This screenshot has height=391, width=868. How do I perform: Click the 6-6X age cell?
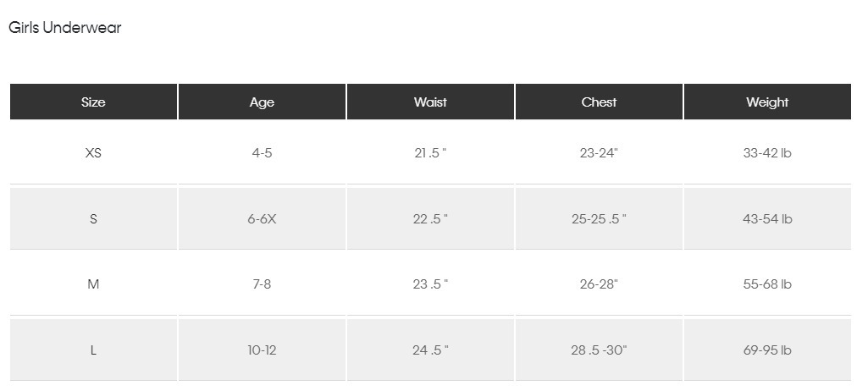262,219
